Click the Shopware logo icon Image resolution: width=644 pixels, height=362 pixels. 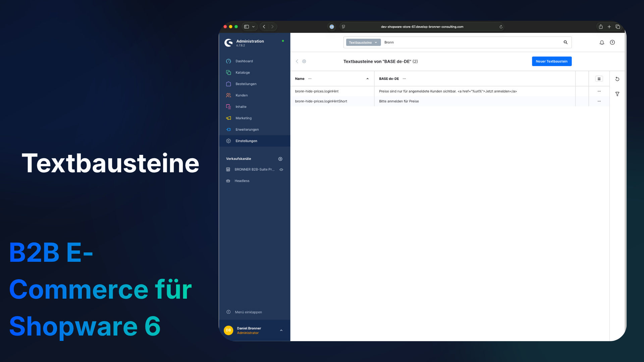pyautogui.click(x=228, y=43)
